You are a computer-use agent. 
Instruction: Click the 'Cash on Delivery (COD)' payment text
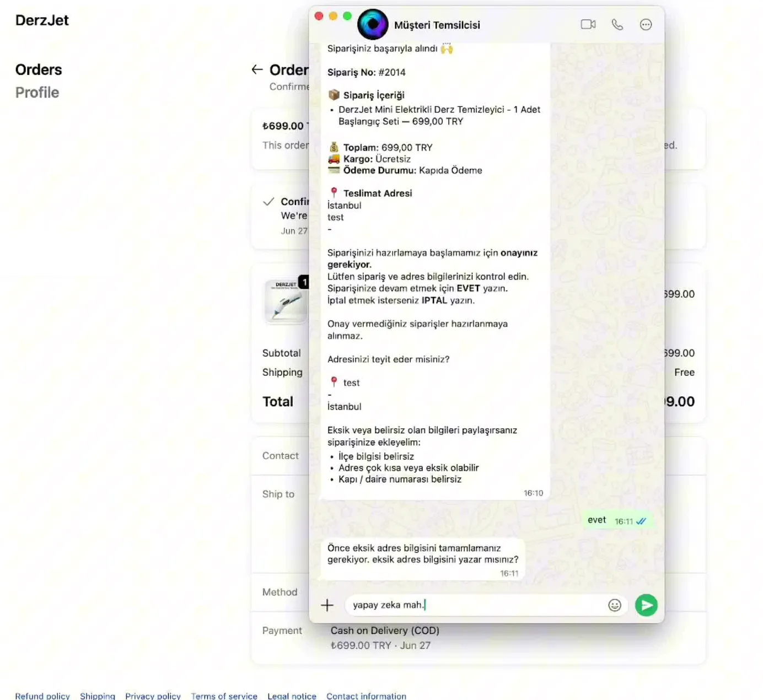click(385, 631)
